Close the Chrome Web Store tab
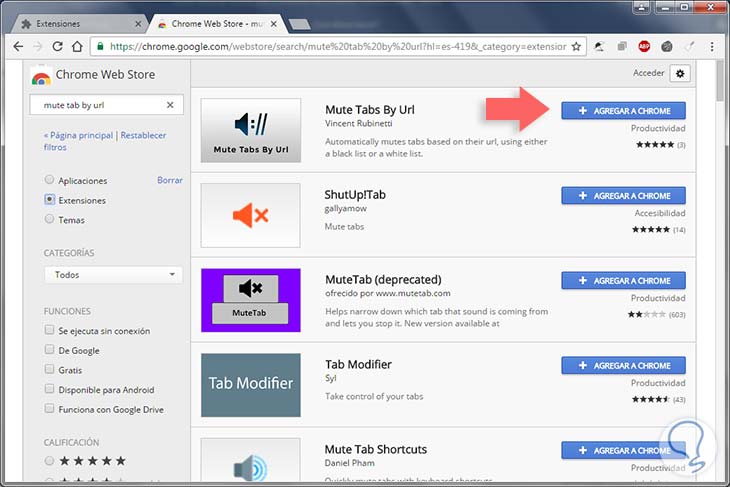 coord(274,24)
